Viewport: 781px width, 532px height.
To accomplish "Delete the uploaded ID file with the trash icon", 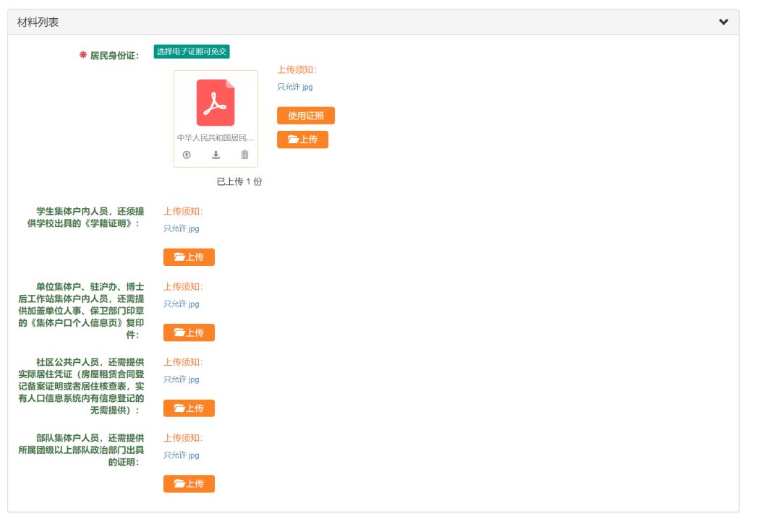I will (x=244, y=155).
